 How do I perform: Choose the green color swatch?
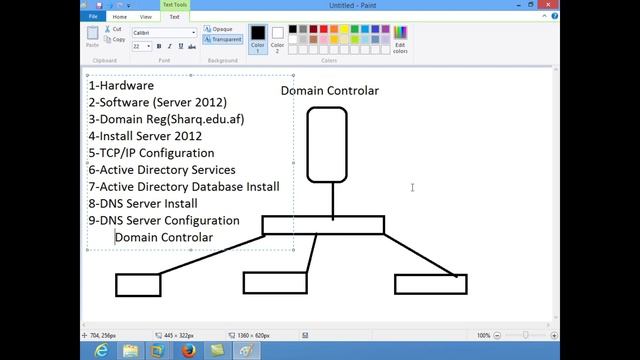coord(355,29)
